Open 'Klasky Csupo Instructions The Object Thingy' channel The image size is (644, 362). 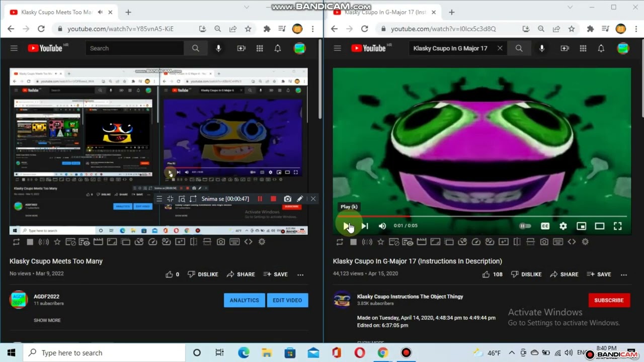pyautogui.click(x=410, y=297)
